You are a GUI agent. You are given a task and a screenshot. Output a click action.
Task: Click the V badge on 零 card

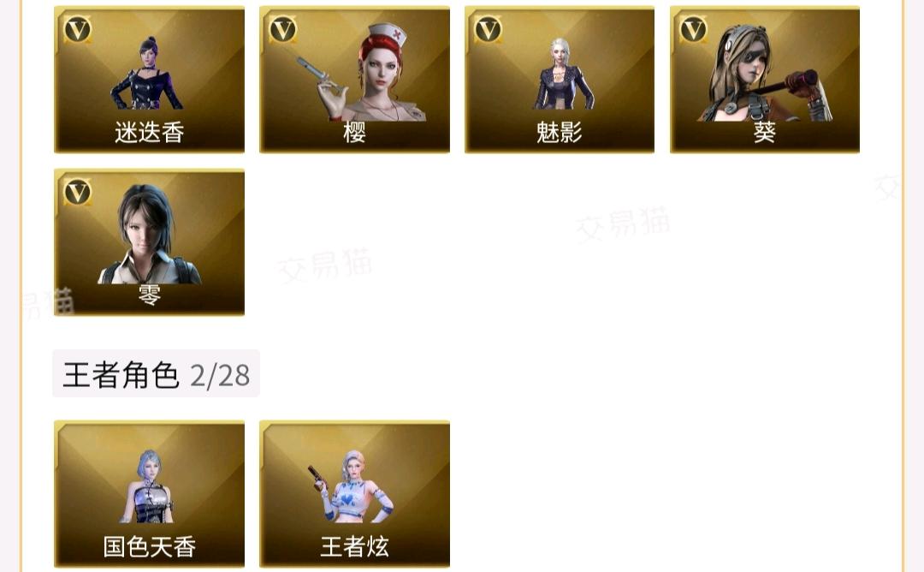78,192
